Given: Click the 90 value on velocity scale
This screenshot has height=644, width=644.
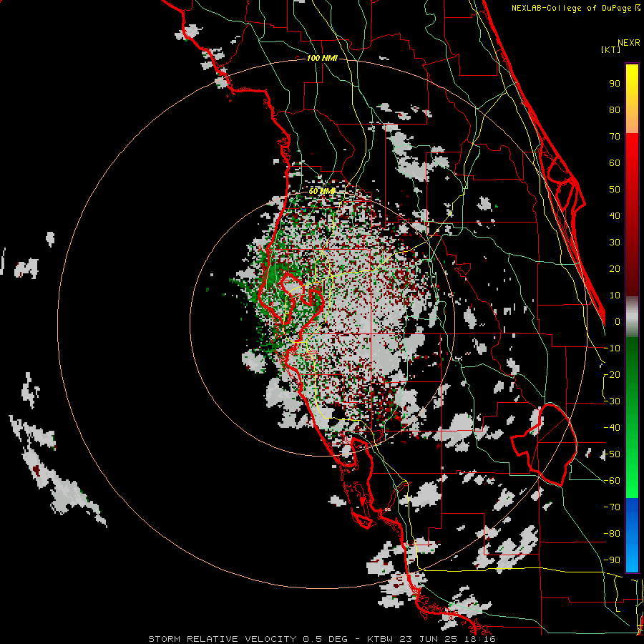Looking at the screenshot, I should (x=615, y=84).
